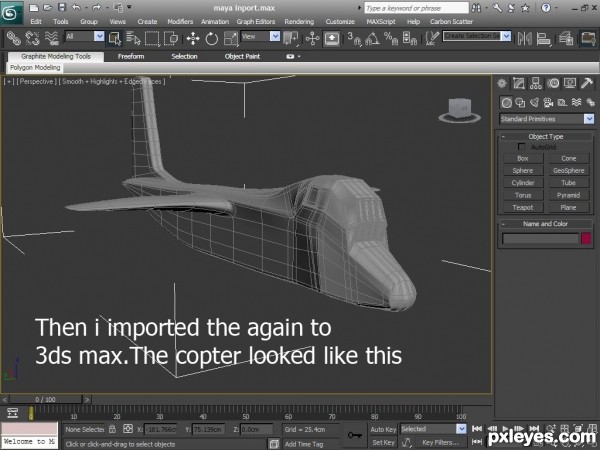Open the Modifiers menu
This screenshot has height=450, width=600.
[x=180, y=22]
